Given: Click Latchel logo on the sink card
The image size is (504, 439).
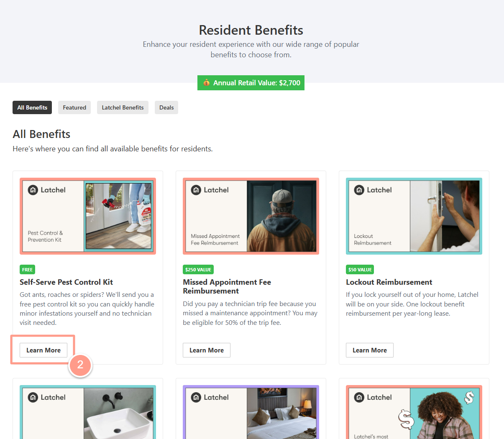Looking at the screenshot, I should [47, 397].
